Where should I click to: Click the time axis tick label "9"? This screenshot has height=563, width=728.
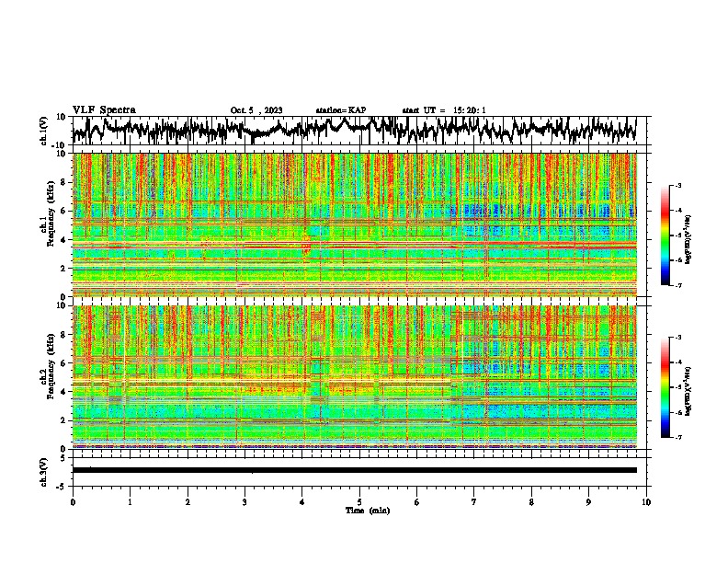point(588,502)
